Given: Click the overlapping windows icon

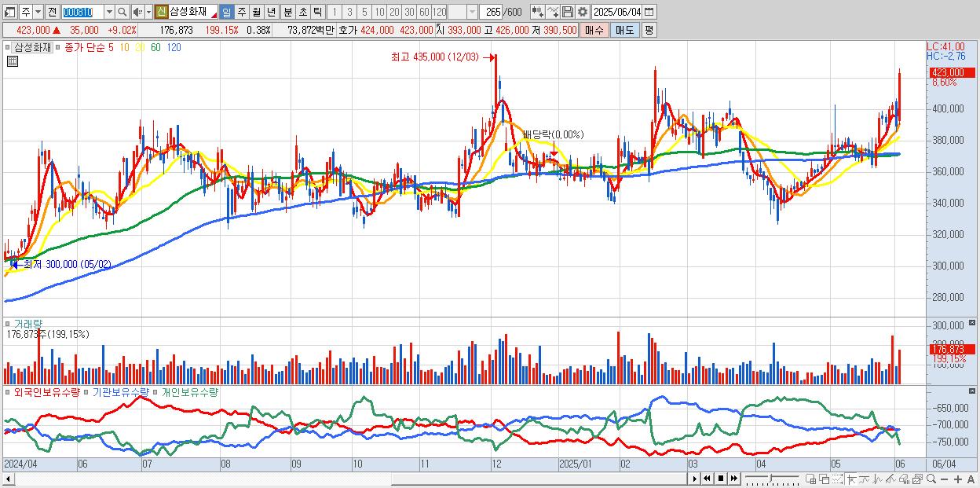Looking at the screenshot, I should [825, 479].
